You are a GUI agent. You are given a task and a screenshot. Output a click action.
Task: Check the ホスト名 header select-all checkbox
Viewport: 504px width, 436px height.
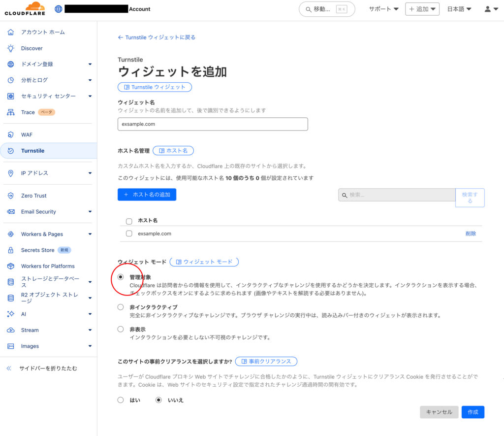tap(129, 221)
